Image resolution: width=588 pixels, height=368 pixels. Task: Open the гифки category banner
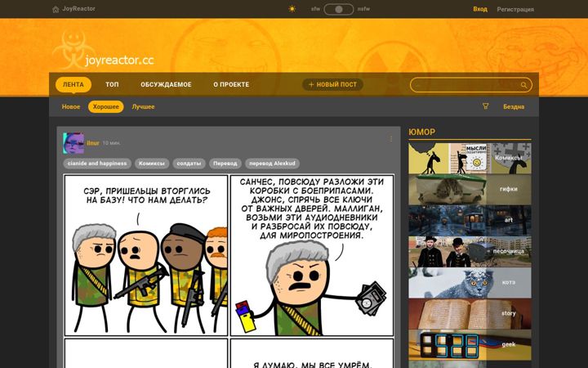click(x=470, y=190)
